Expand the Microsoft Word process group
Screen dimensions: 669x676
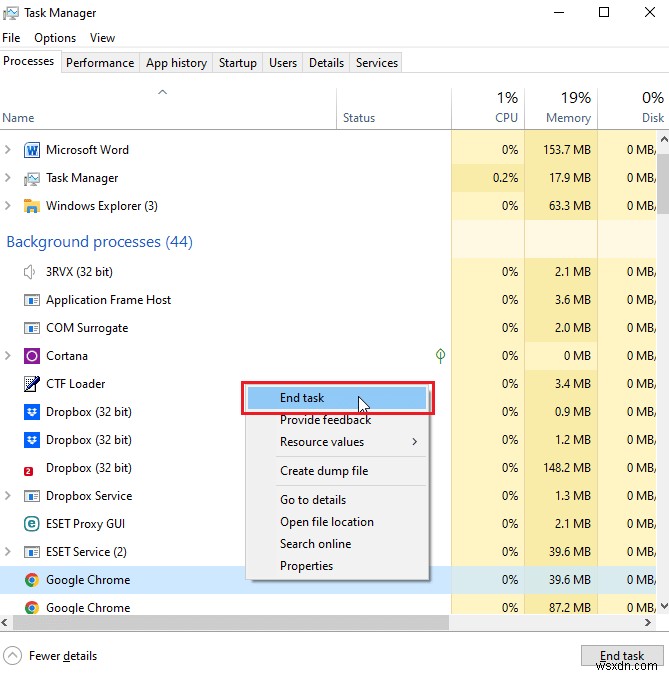tap(7, 150)
